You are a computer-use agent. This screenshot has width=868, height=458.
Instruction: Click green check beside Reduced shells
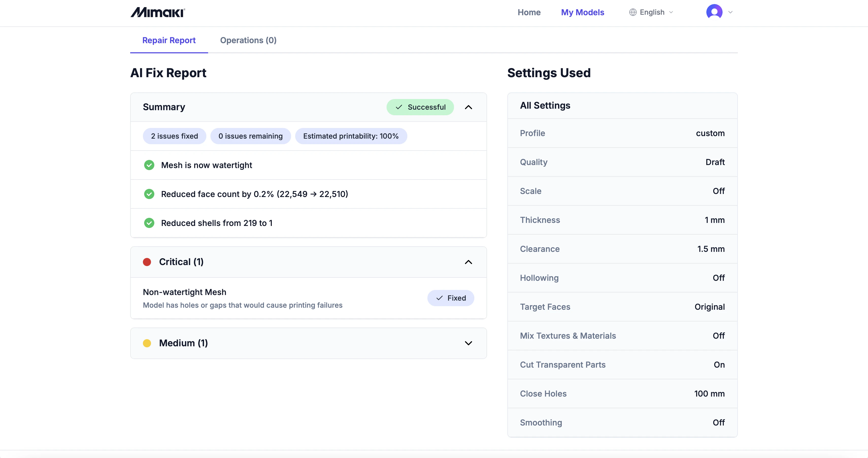pos(149,223)
